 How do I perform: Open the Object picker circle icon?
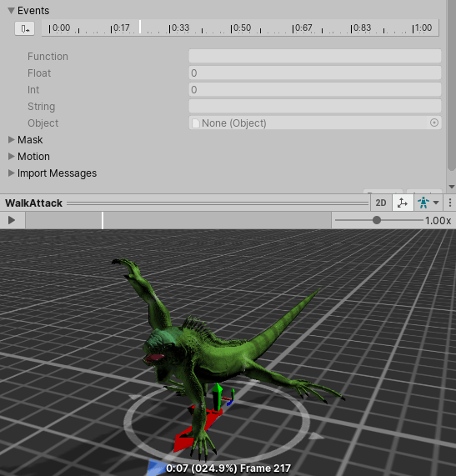[434, 123]
